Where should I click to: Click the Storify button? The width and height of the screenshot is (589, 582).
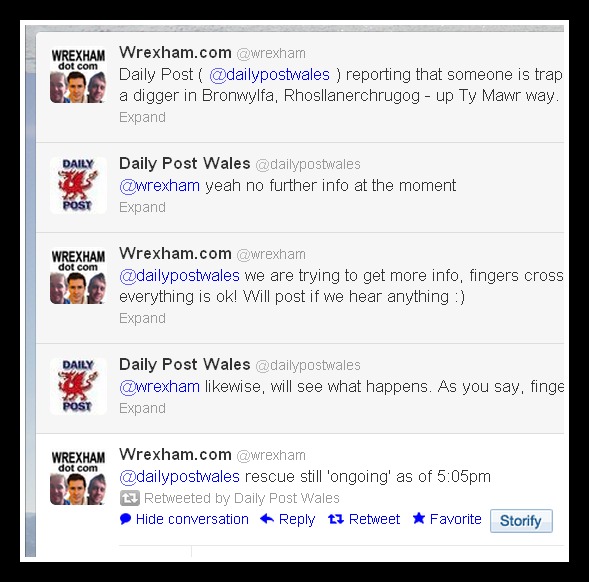point(521,521)
